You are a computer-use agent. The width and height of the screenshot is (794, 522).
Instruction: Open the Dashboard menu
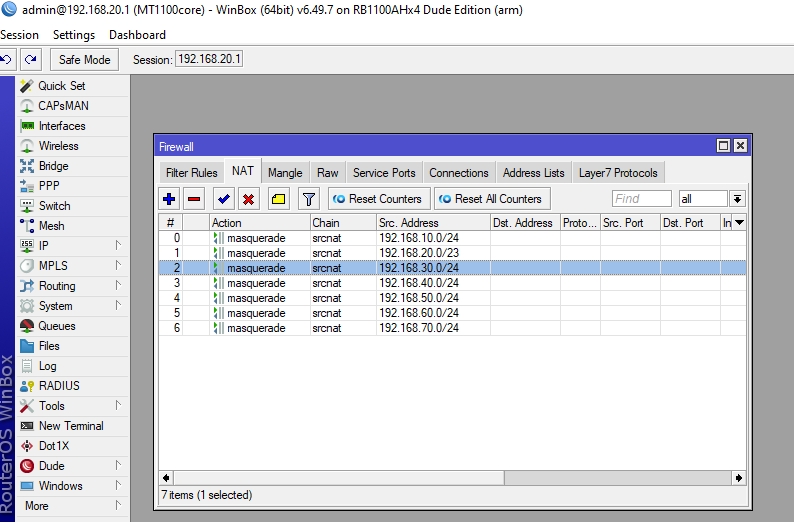pos(137,35)
